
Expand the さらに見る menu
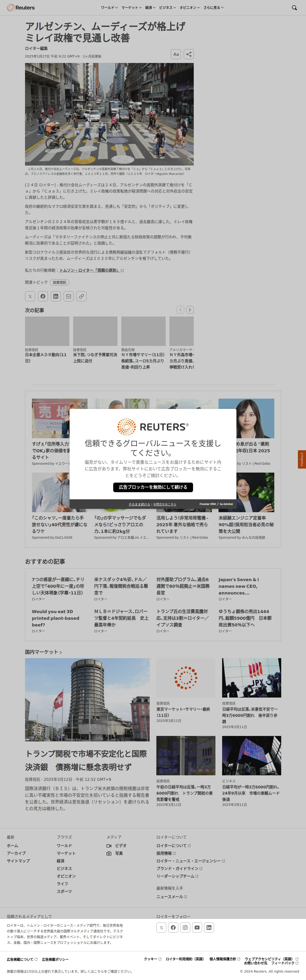pyautogui.click(x=214, y=8)
